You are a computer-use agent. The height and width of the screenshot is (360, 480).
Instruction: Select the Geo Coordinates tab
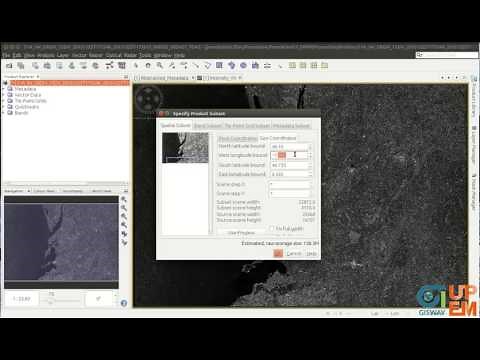278,138
